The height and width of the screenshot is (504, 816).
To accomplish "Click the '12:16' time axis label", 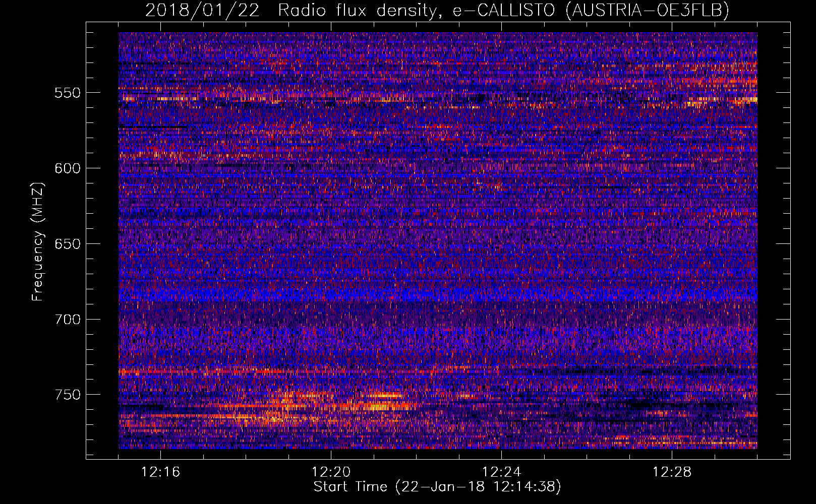I will click(x=160, y=472).
